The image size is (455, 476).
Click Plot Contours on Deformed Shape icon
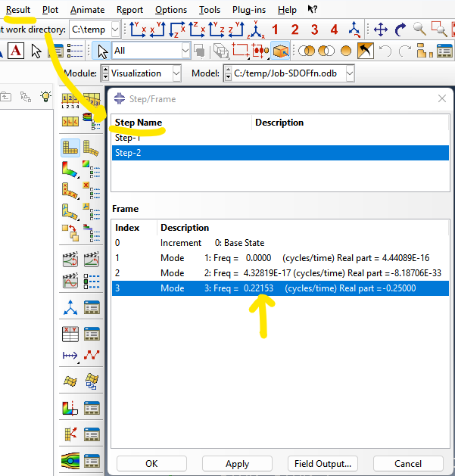click(70, 170)
